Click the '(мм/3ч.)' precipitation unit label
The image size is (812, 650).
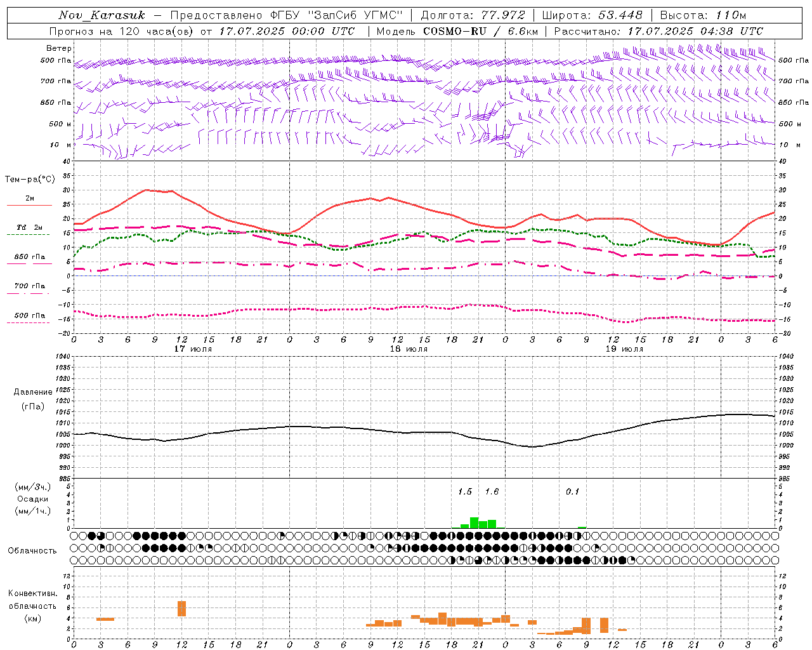[32, 487]
